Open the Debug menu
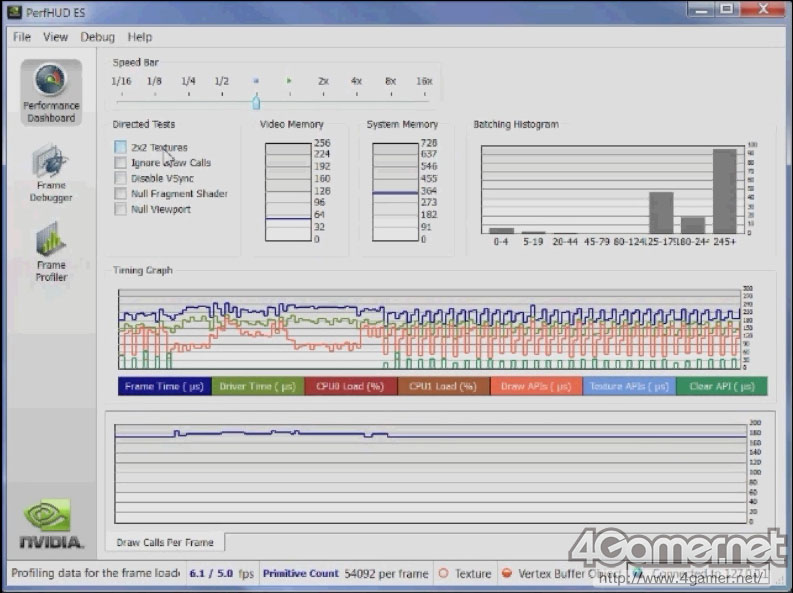Viewport: 793px width, 593px height. click(x=98, y=37)
